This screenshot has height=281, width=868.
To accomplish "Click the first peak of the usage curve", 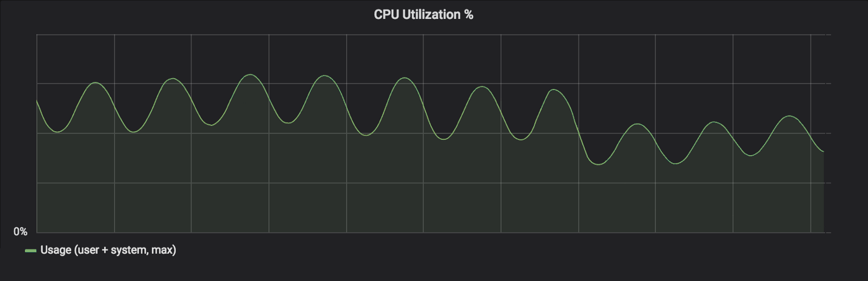I will coord(95,82).
